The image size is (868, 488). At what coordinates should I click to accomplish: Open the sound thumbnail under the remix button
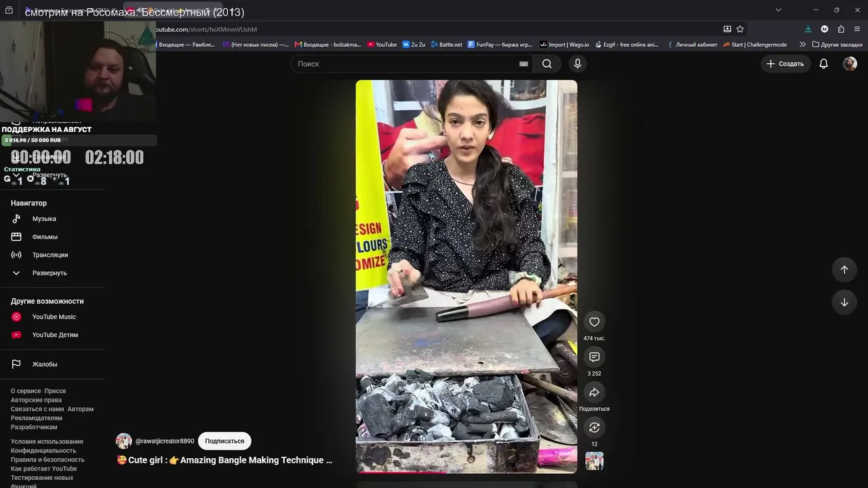[x=594, y=461]
